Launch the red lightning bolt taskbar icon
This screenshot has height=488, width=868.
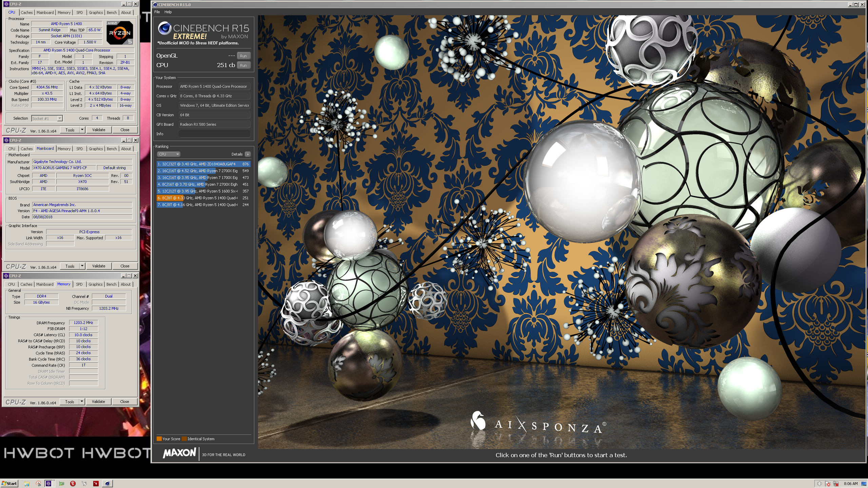click(x=96, y=484)
